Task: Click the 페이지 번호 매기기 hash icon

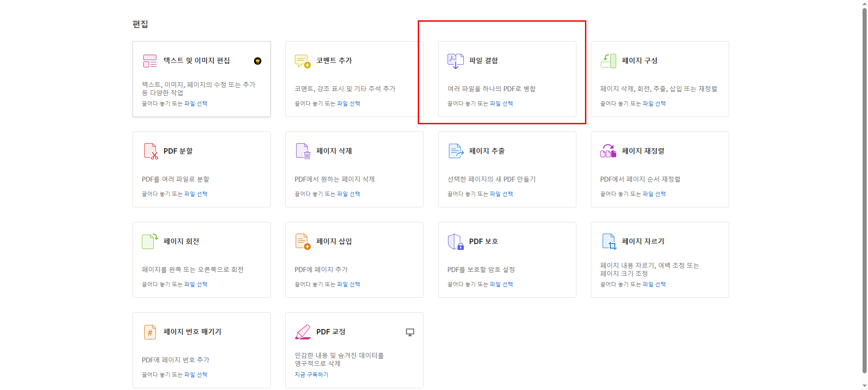Action: coord(150,332)
